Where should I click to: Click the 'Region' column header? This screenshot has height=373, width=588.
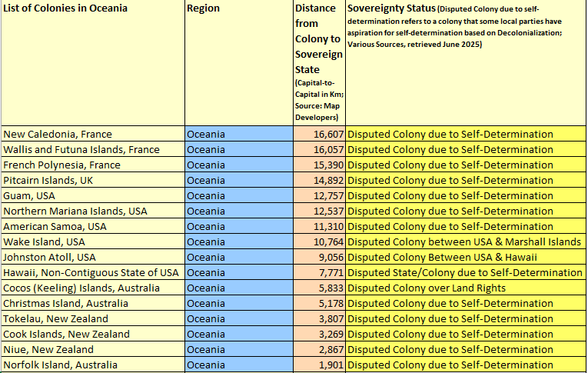click(239, 62)
